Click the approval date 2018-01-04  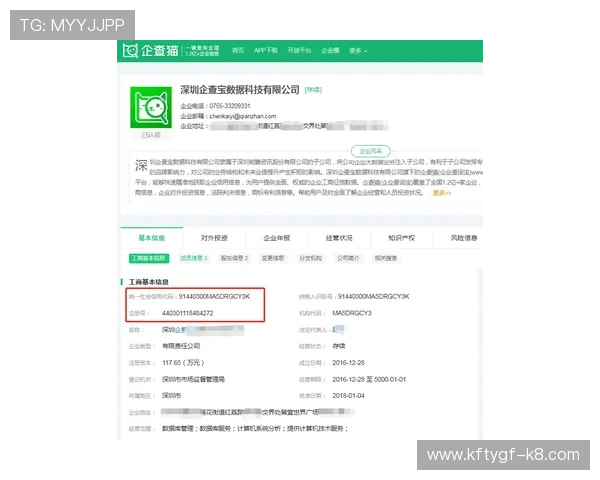[349, 395]
